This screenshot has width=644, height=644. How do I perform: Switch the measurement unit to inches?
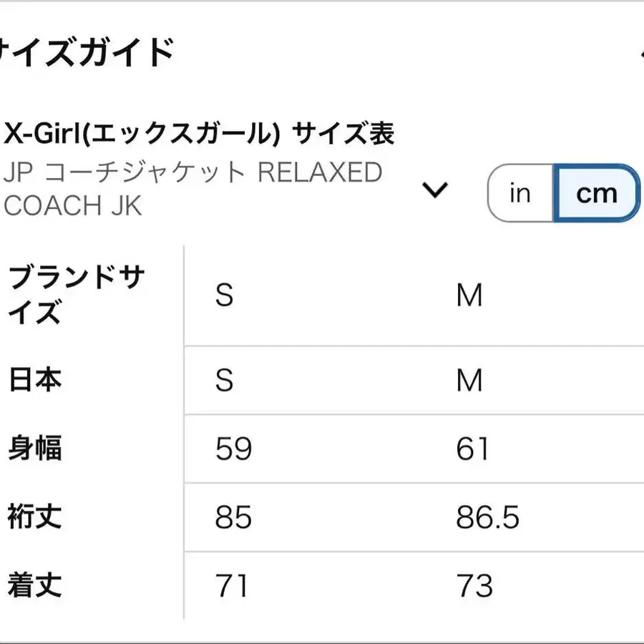(519, 193)
